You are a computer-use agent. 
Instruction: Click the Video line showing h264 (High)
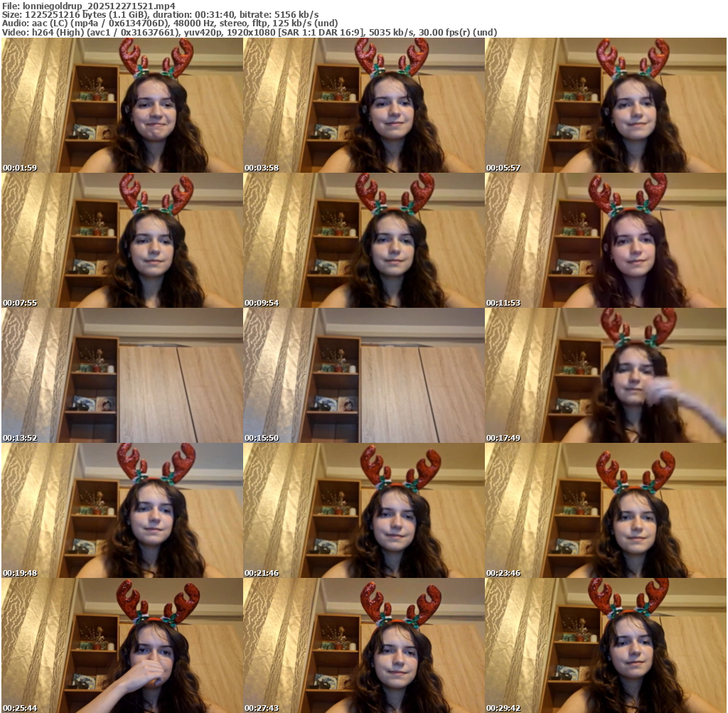(x=250, y=33)
